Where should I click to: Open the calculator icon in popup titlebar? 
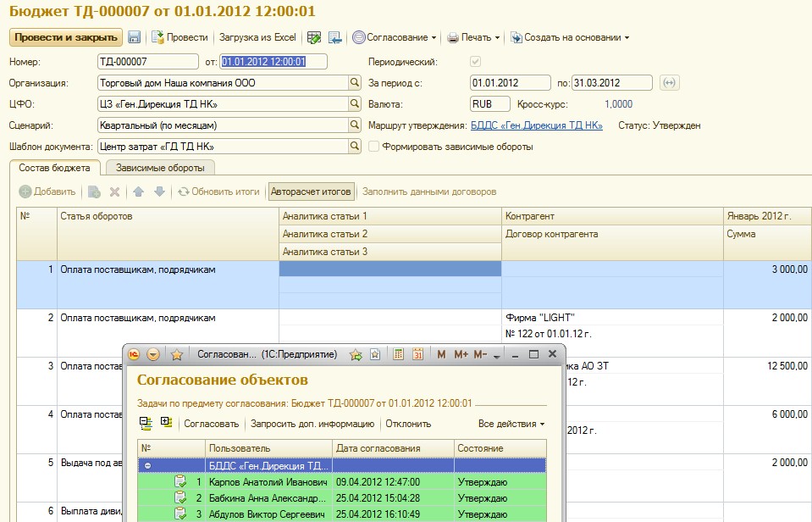click(x=398, y=354)
